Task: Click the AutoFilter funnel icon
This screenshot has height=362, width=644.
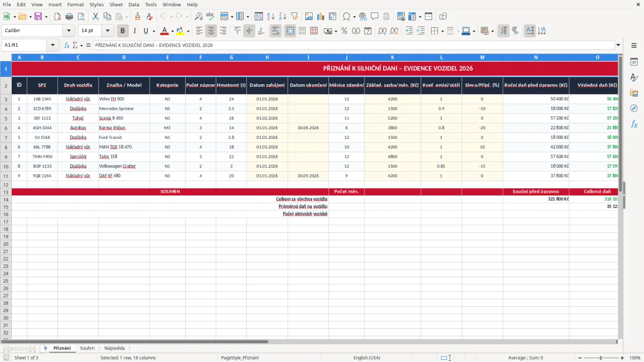Action: 294,17
